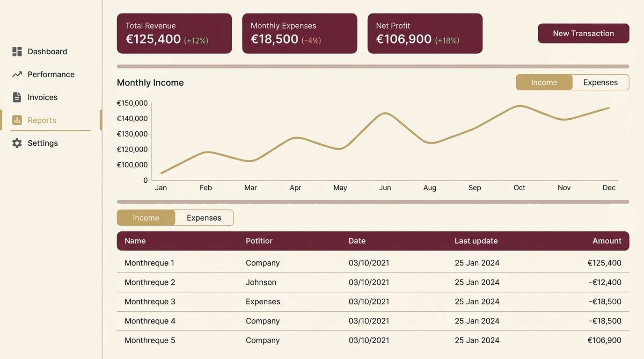Enable the Income view on the chart
The image size is (644, 359).
(544, 82)
